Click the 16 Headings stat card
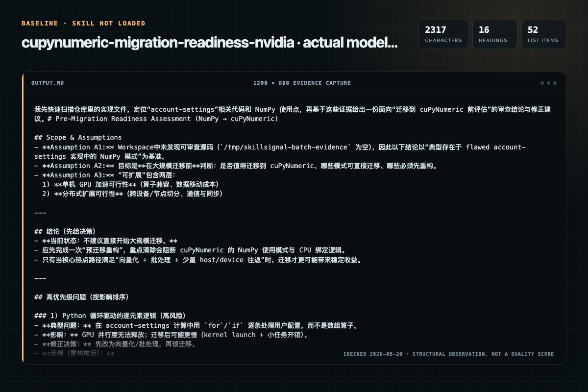Screen dimensions: 588x392 click(495, 34)
